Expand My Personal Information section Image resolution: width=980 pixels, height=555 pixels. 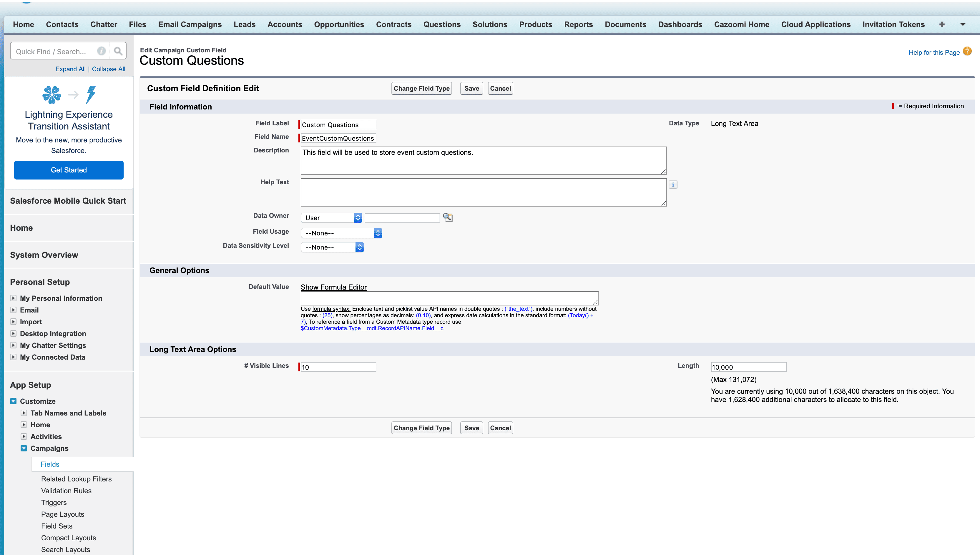[13, 298]
